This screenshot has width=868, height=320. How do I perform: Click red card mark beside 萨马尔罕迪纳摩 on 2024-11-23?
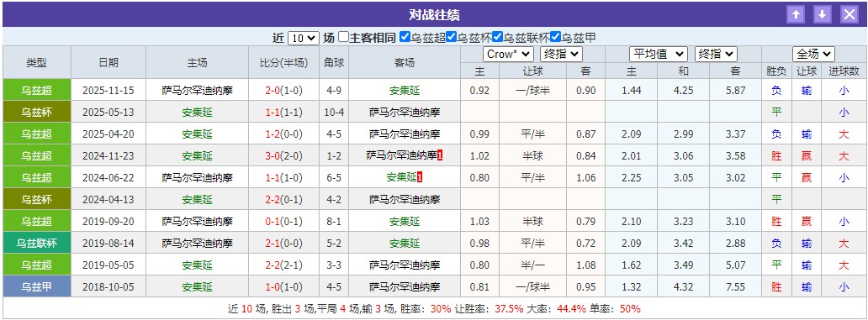coord(440,156)
